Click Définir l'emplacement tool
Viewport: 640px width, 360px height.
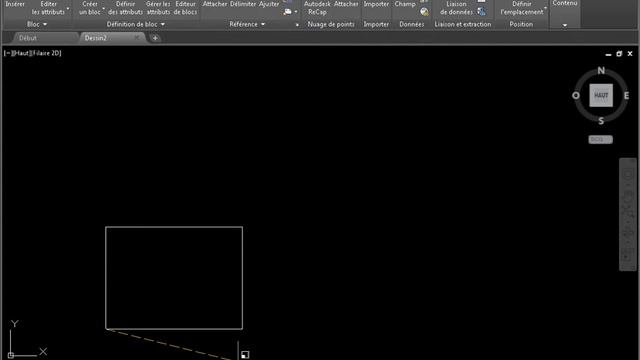pos(522,8)
